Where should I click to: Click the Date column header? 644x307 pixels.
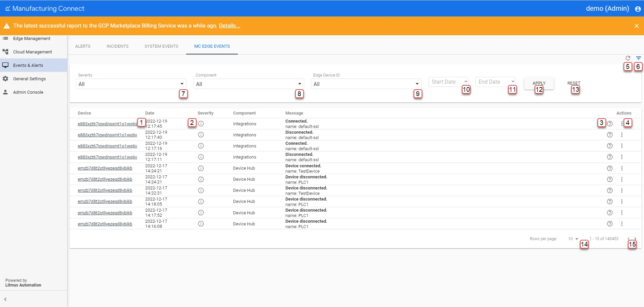[x=150, y=113]
